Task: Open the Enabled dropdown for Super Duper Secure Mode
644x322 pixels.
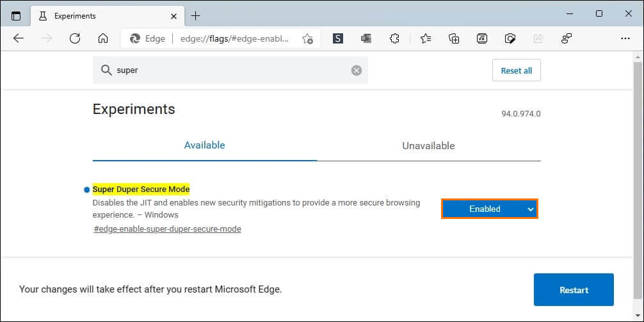Action: coord(490,209)
